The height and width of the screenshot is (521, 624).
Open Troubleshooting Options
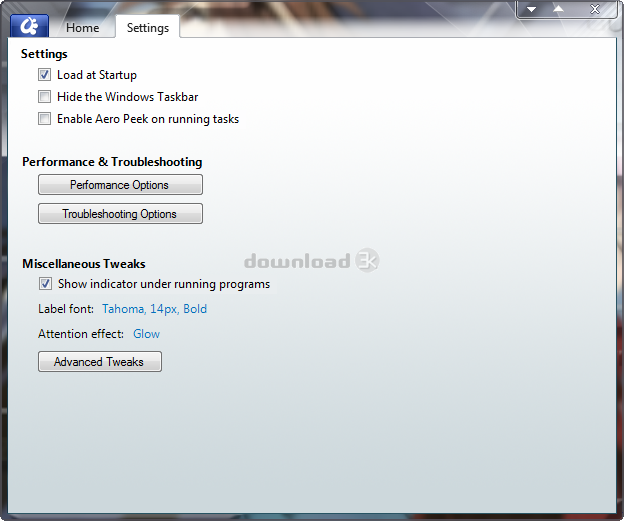[120, 214]
